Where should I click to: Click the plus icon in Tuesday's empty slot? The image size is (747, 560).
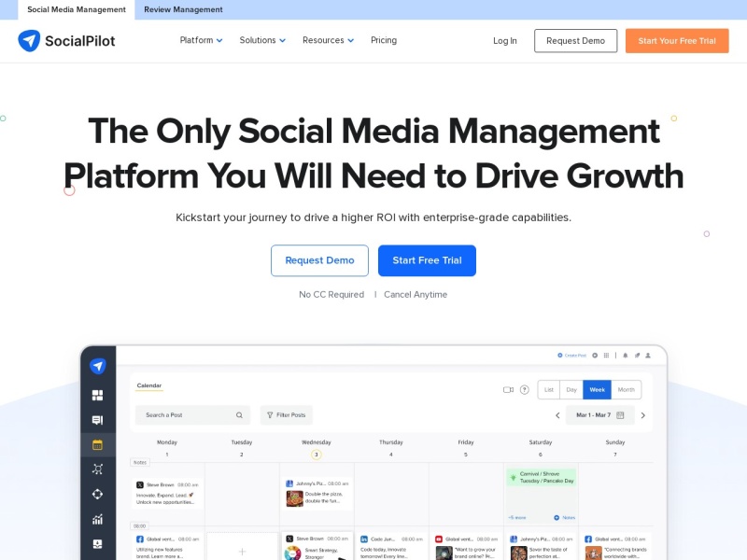pyautogui.click(x=242, y=552)
